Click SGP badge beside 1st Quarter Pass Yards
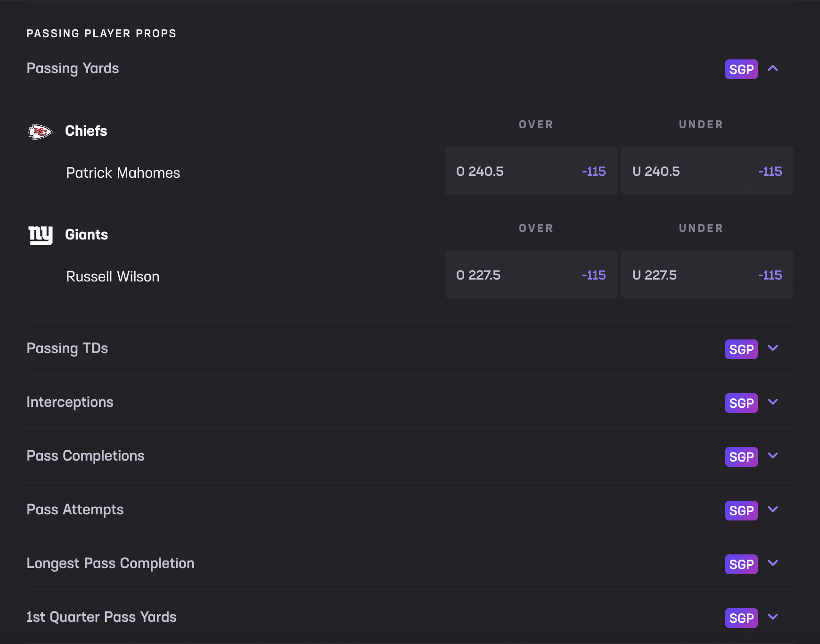 pyautogui.click(x=741, y=618)
